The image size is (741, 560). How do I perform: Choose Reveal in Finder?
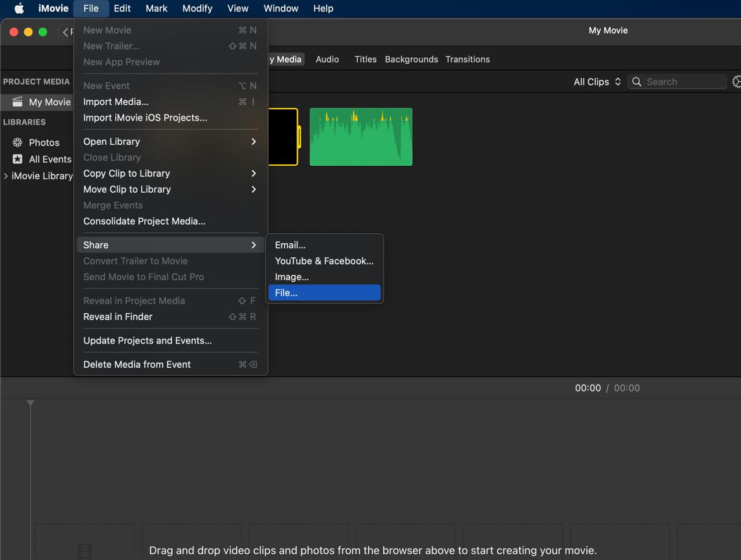(x=170, y=317)
